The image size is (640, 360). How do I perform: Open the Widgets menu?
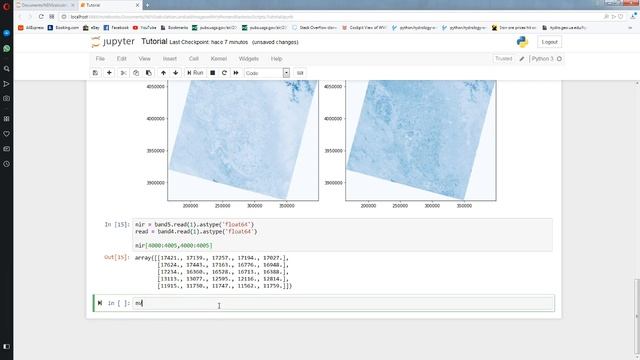pyautogui.click(x=249, y=59)
